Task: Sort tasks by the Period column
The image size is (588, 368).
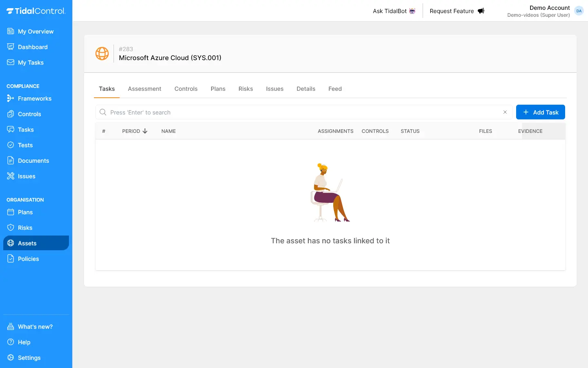Action: pos(135,131)
